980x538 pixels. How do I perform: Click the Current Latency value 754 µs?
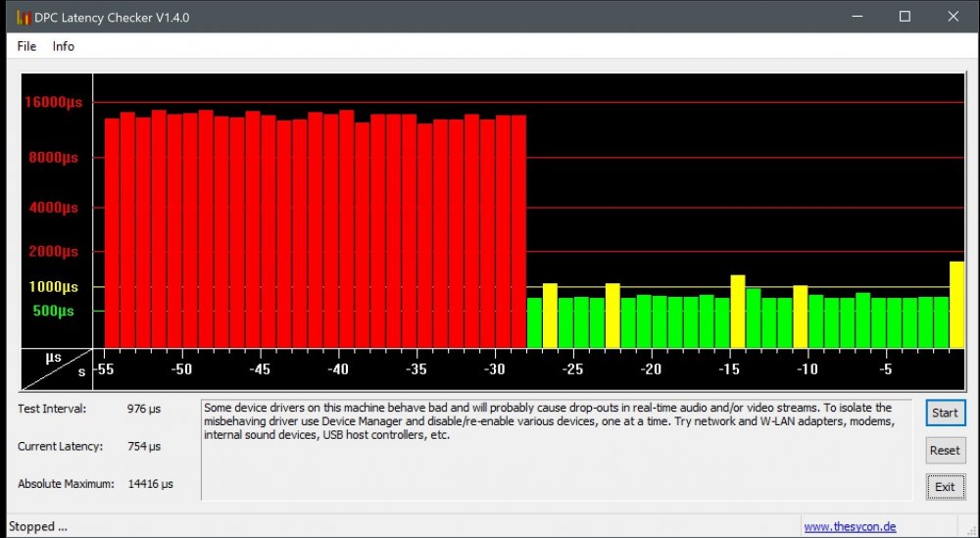pos(144,446)
